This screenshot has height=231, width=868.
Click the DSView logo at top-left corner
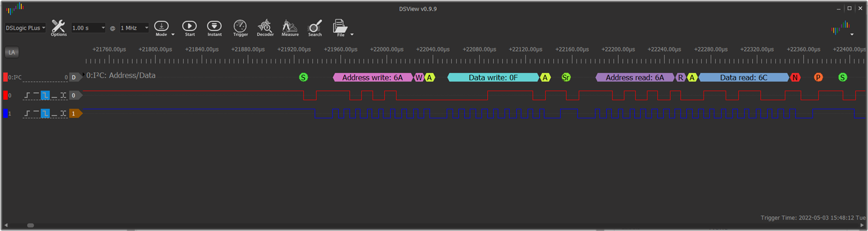14,7
